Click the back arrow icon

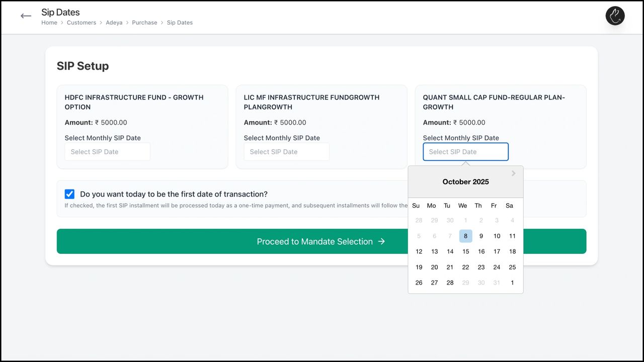click(x=26, y=16)
